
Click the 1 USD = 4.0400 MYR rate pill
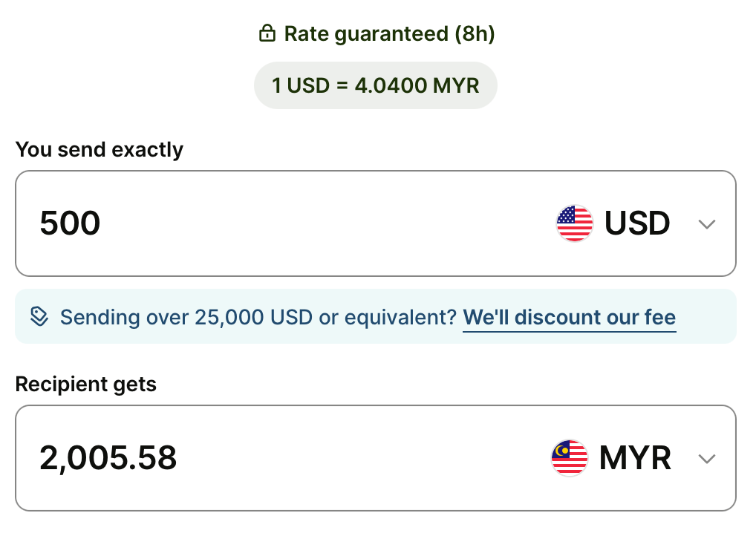click(x=375, y=85)
